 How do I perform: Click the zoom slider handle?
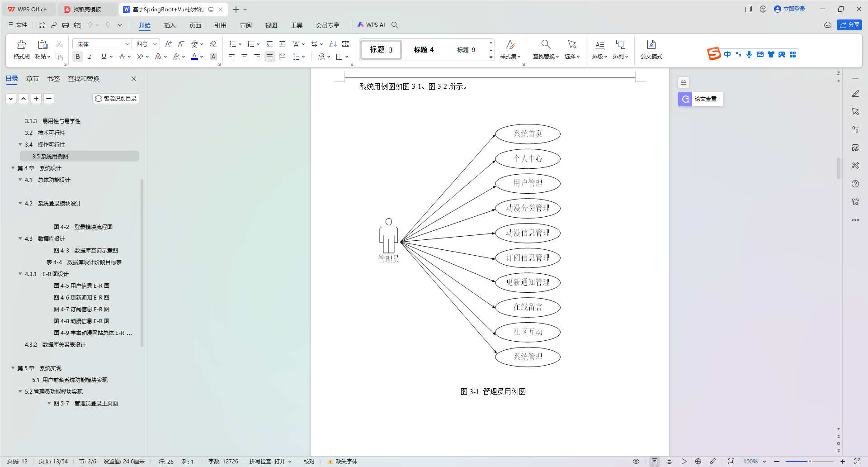(810, 462)
